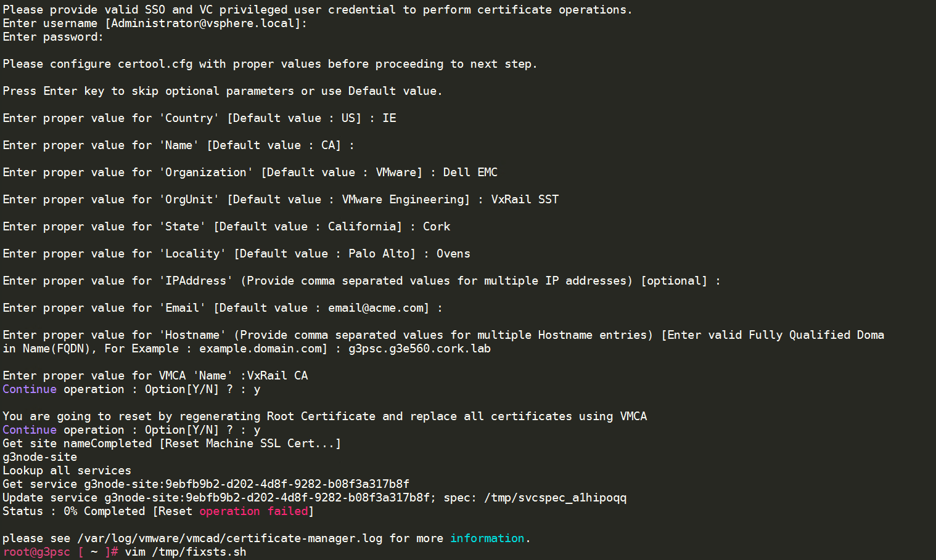Click the red 'operation failed' status text
The width and height of the screenshot is (936, 560).
pyautogui.click(x=253, y=511)
